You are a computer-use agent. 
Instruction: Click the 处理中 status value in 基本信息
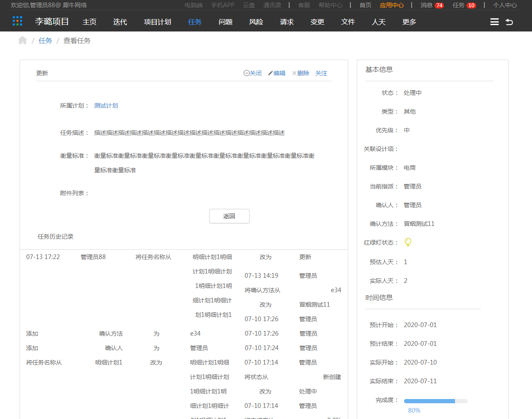click(x=413, y=93)
